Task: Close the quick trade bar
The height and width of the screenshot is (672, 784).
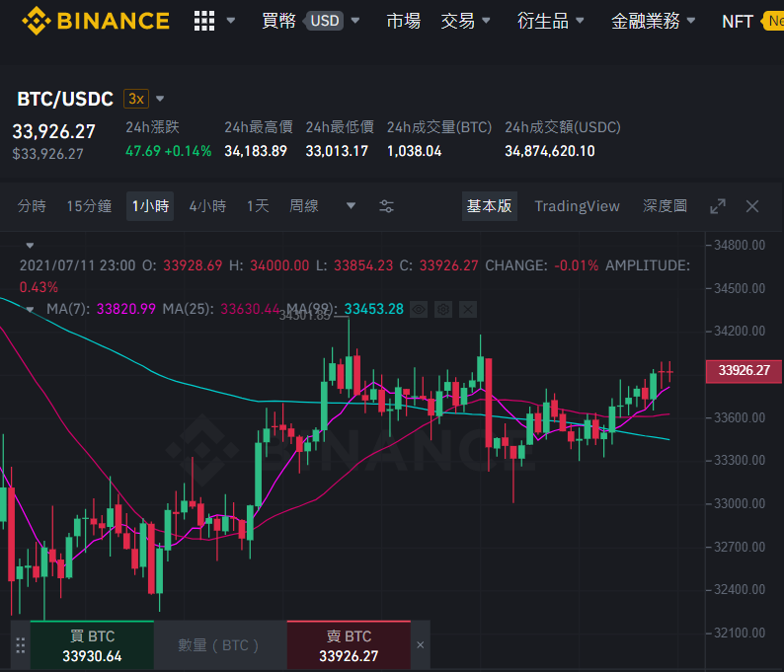Action: [x=421, y=645]
